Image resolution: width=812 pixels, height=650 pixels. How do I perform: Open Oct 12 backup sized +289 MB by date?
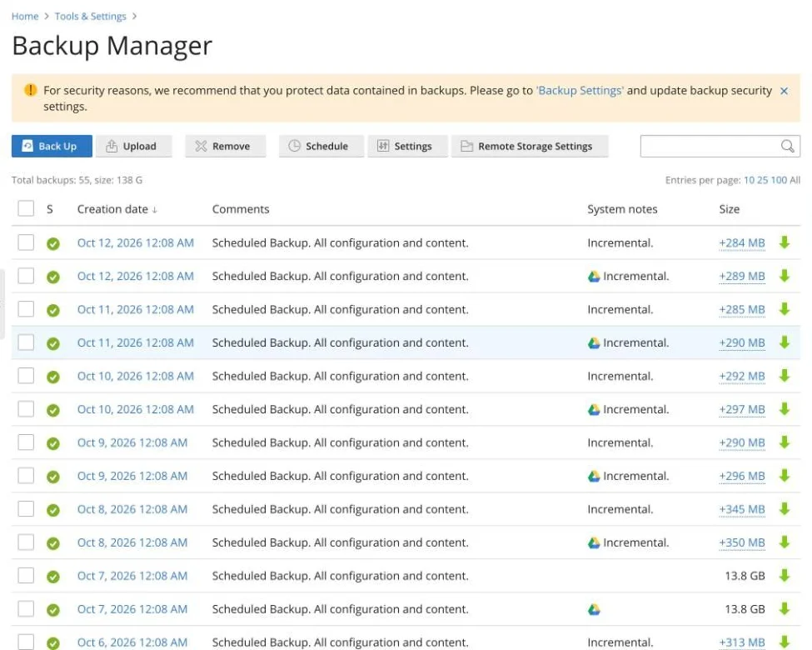[136, 277]
